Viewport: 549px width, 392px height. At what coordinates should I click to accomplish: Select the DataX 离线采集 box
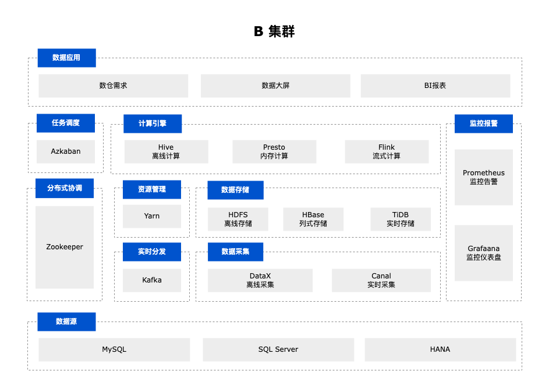(x=260, y=280)
